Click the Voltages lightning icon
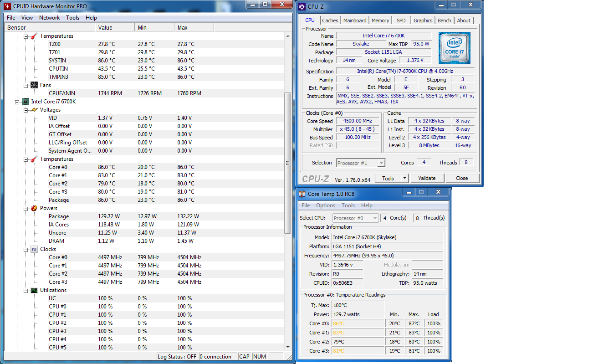This screenshot has height=364, width=593. pos(34,110)
